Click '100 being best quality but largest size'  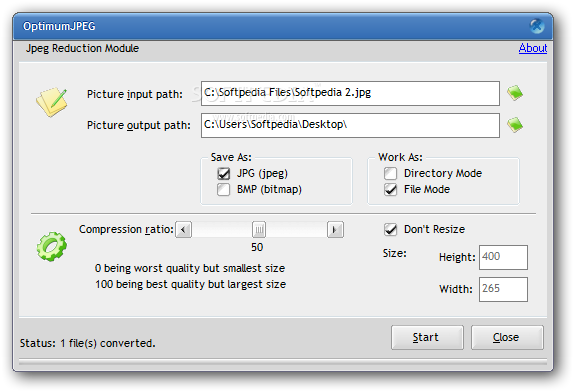pos(190,284)
